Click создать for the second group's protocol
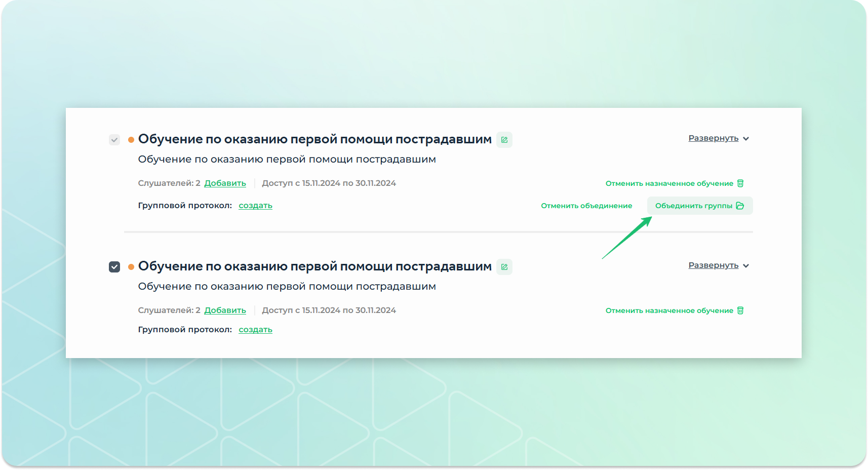This screenshot has height=470, width=868. coord(255,330)
